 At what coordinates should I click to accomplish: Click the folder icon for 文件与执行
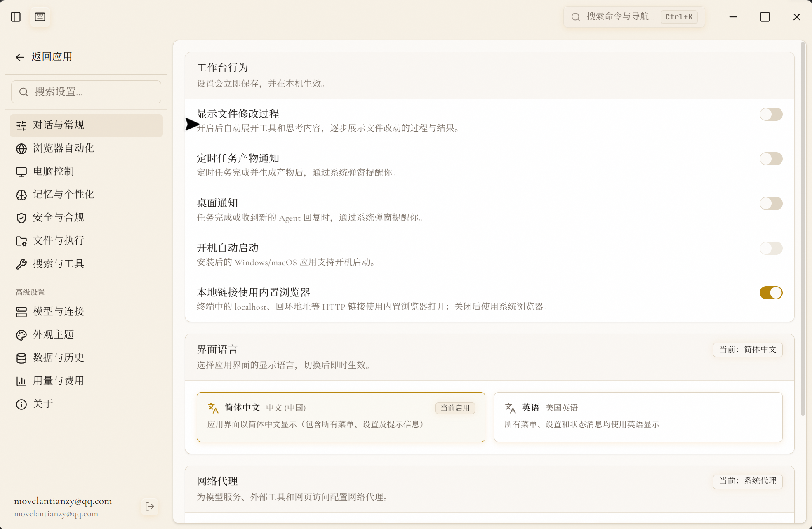tap(21, 241)
